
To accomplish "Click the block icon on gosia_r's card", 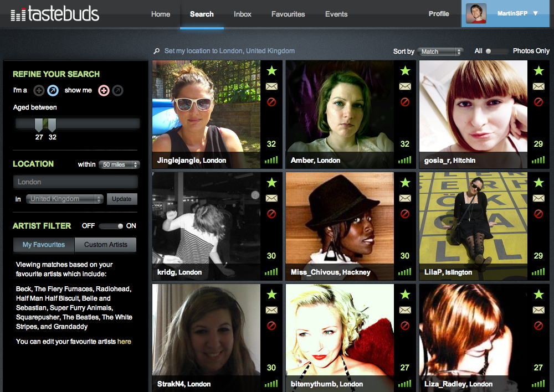I will [538, 102].
